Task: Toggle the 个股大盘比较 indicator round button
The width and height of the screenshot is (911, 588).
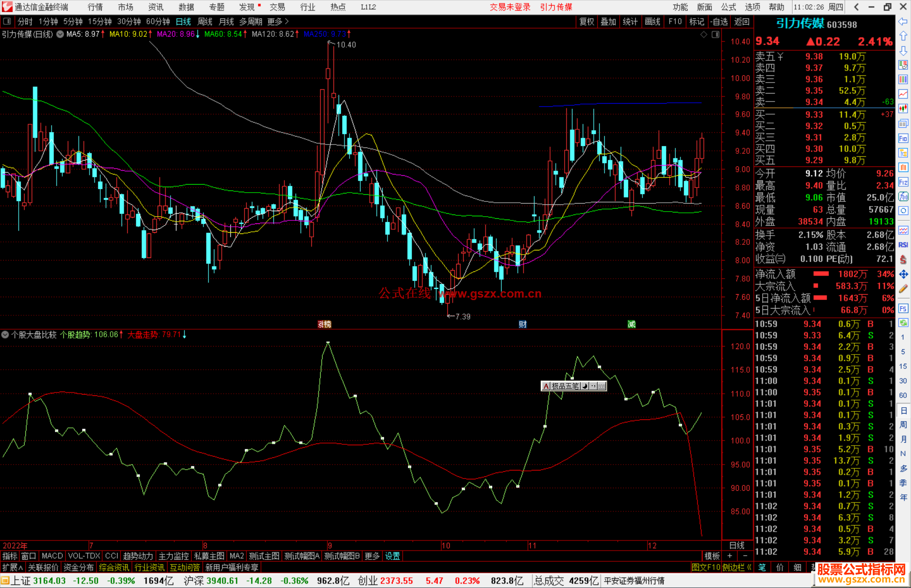Action: (x=5, y=335)
